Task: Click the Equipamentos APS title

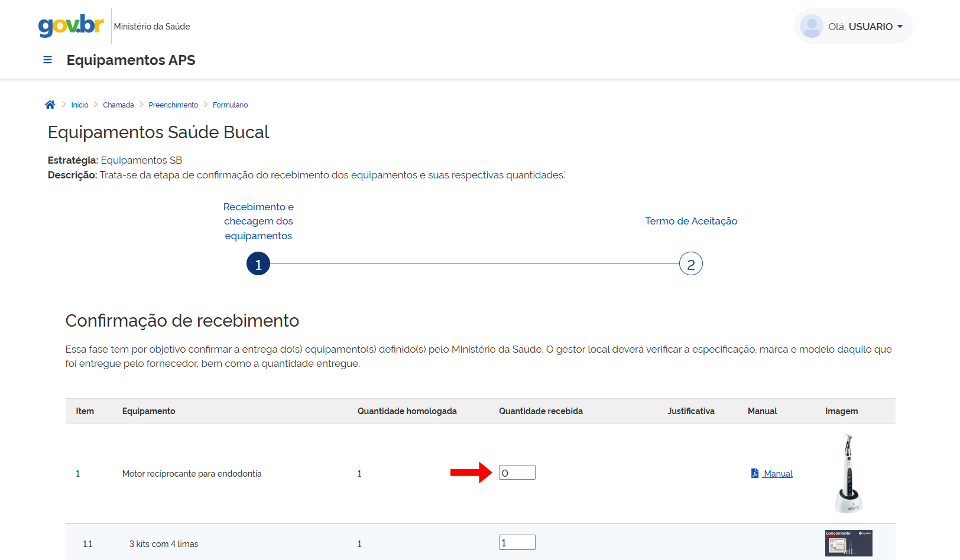Action: [131, 60]
